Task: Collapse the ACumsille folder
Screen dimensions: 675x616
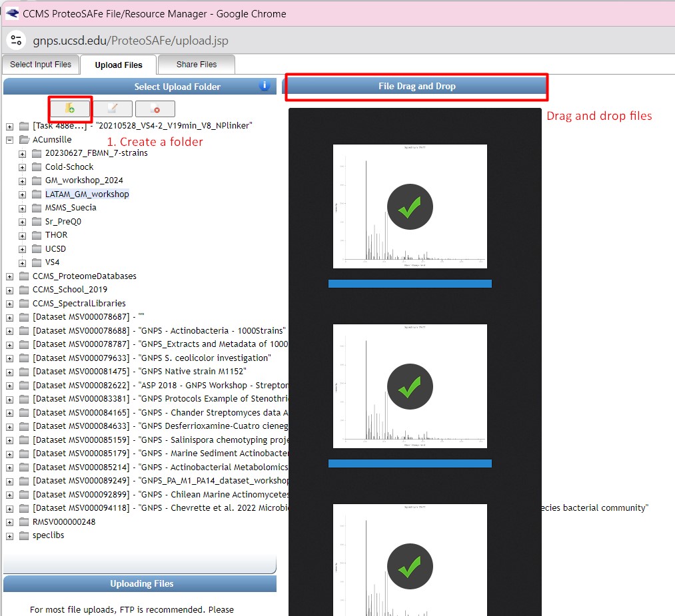Action: (9, 140)
